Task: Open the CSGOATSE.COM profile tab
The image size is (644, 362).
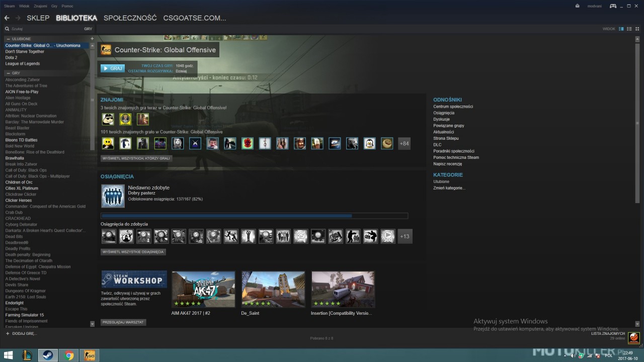Action: point(195,18)
